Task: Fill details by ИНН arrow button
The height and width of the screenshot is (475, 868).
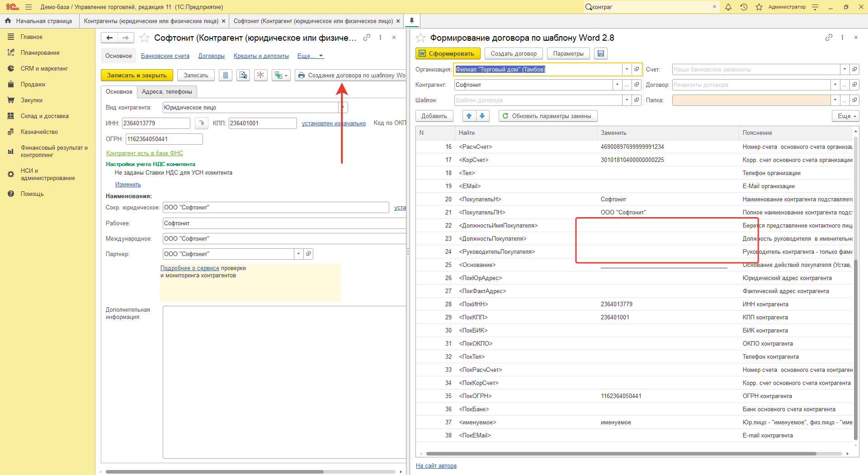Action: [201, 123]
